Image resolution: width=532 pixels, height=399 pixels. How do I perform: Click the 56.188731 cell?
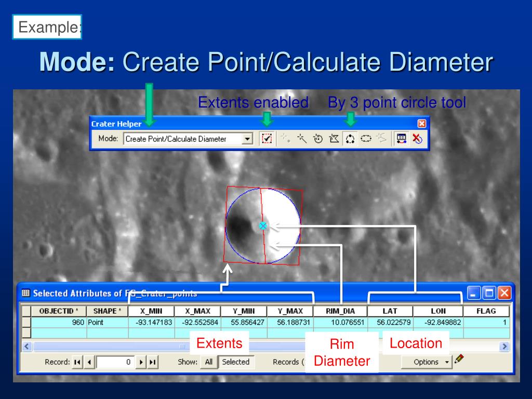(290, 322)
